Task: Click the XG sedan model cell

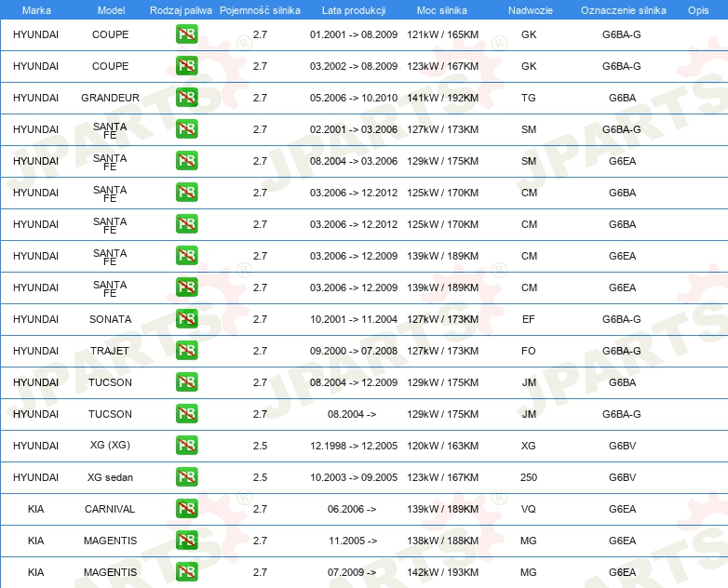Action: [x=110, y=477]
